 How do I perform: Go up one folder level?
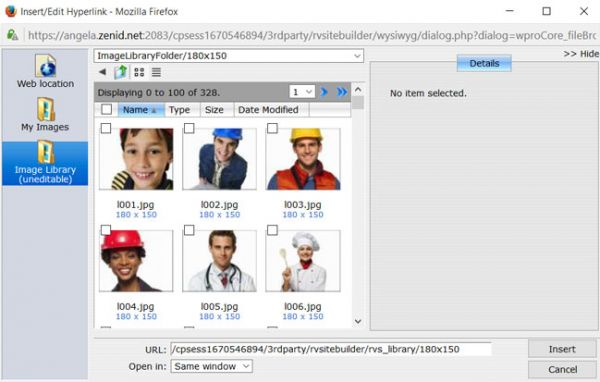tap(121, 72)
